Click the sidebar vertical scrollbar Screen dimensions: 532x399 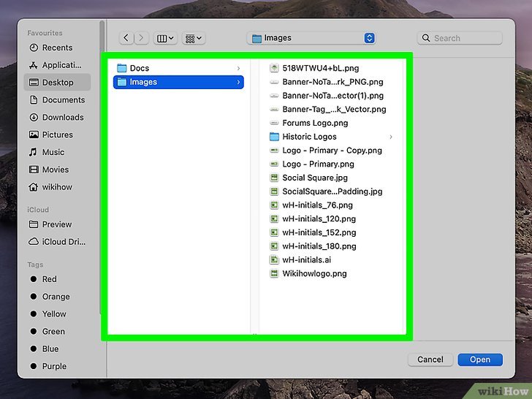click(x=102, y=167)
